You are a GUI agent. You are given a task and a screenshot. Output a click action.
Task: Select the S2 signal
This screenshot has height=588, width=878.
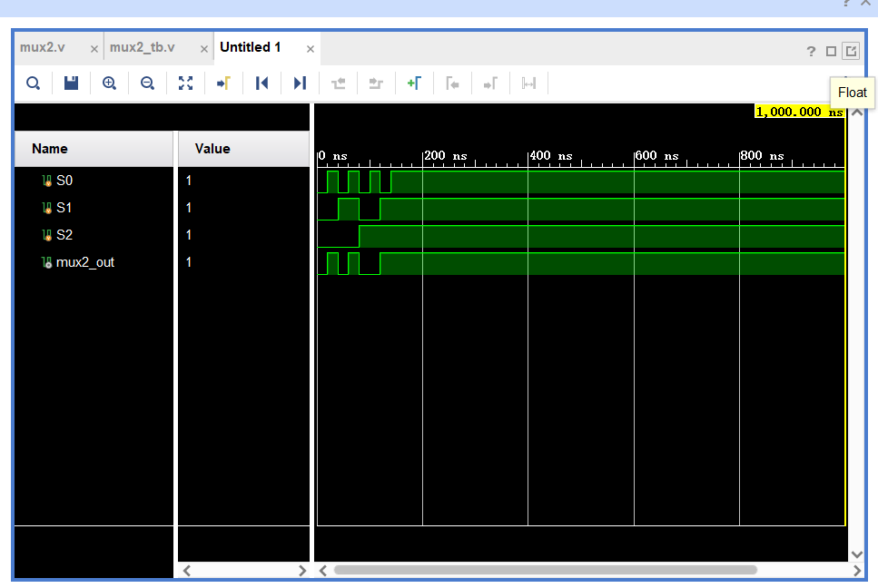click(64, 235)
